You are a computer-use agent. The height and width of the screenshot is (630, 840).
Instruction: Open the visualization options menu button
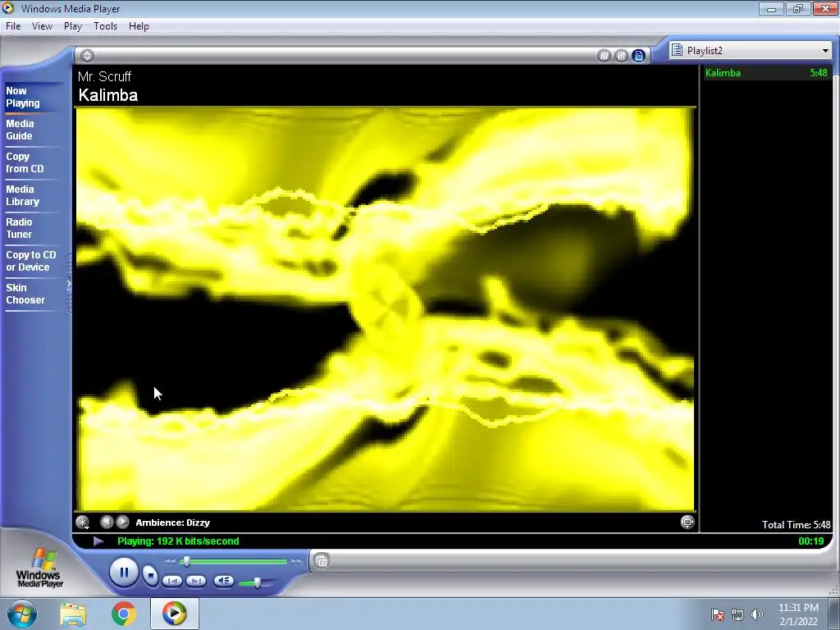click(x=83, y=522)
